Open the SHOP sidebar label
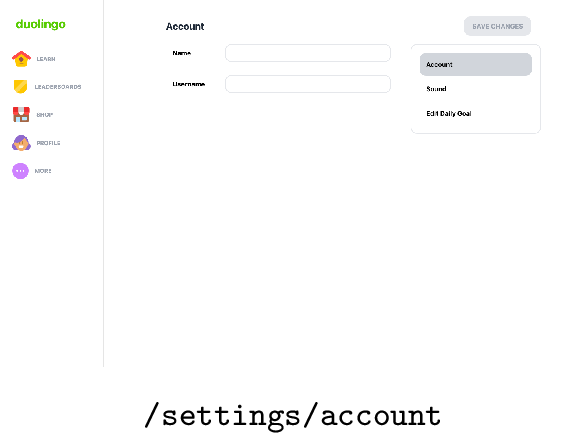The height and width of the screenshot is (433, 587). click(x=45, y=115)
